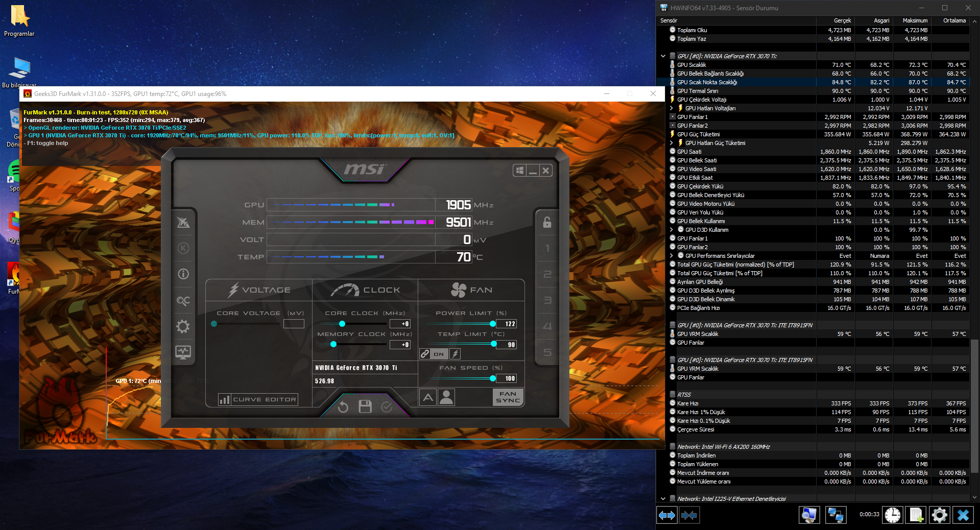Click the Fan Speed slider handle
Viewport: 980px width, 530px height.
click(x=493, y=378)
